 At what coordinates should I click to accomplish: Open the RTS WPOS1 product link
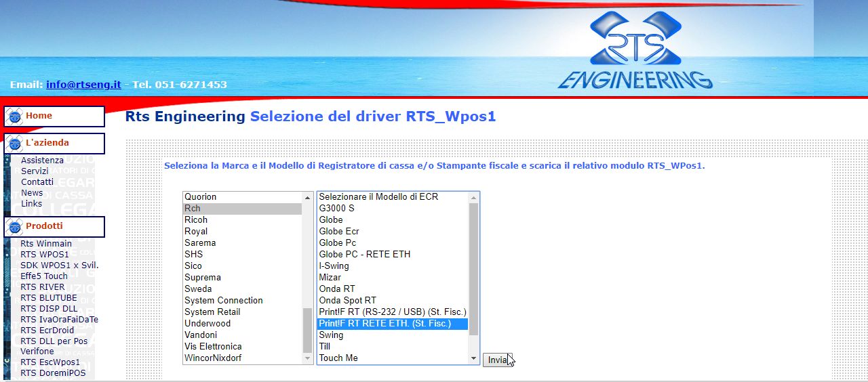(x=45, y=255)
